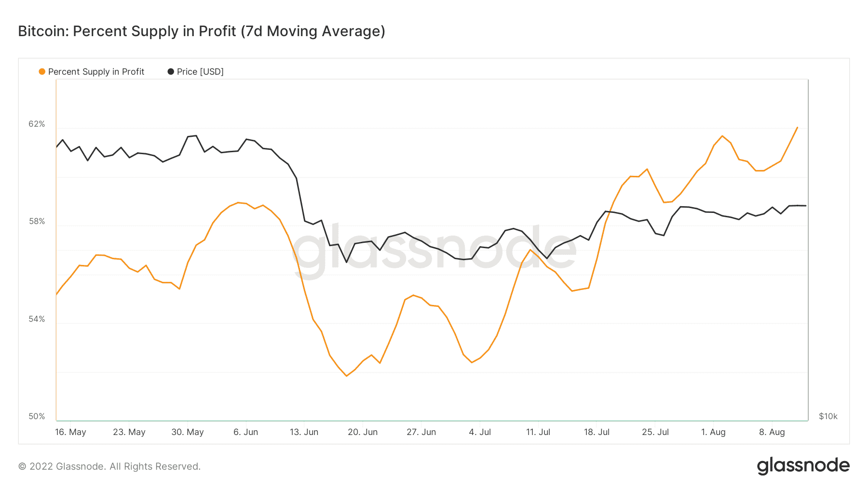This screenshot has height=488, width=868.
Task: Toggle the Price [USD] legend label
Action: coord(200,72)
